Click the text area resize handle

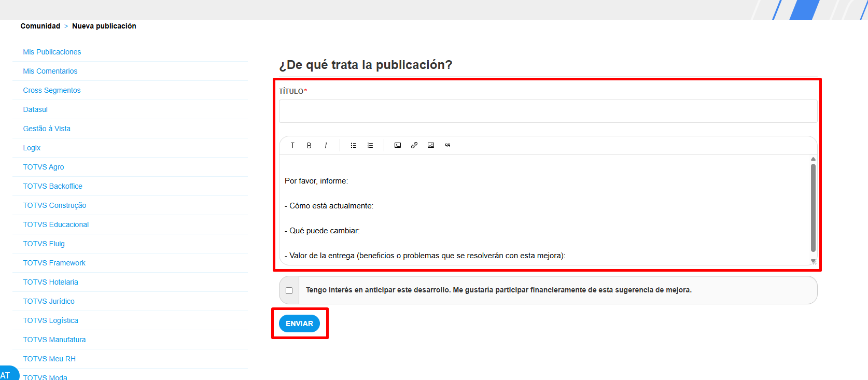coord(814,262)
